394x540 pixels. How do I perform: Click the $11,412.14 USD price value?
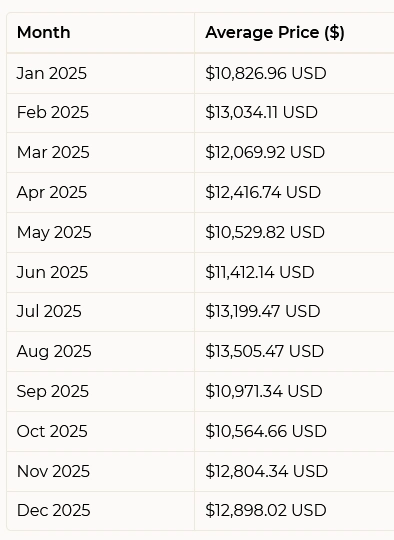point(260,272)
